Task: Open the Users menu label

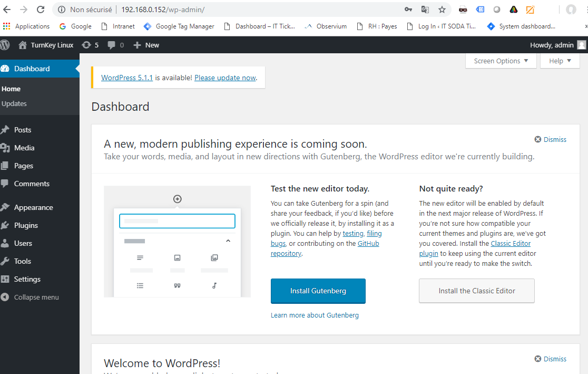Action: coord(23,243)
